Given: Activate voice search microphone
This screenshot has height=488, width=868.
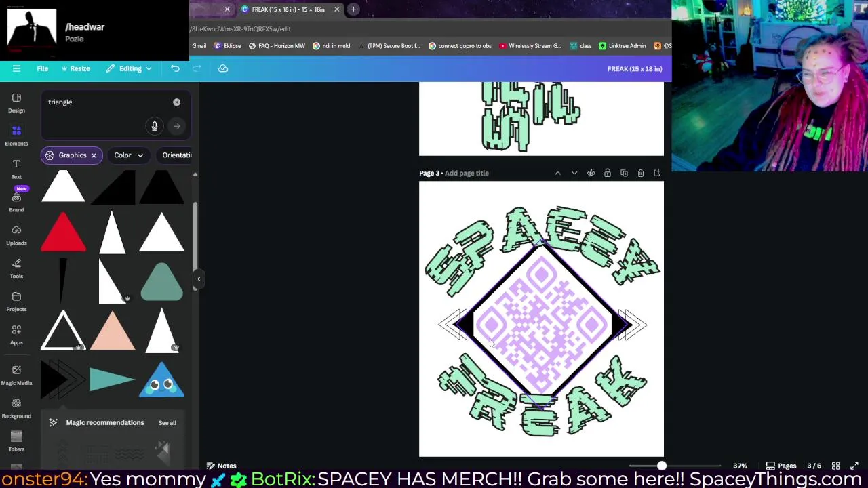Looking at the screenshot, I should coord(155,126).
